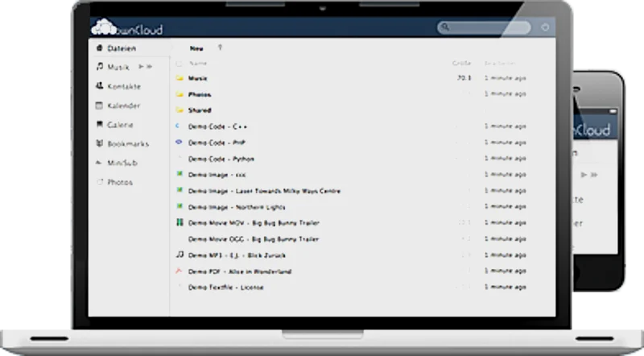Screen dimensions: 644x356
Task: Click the Kontakte people icon
Action: pyautogui.click(x=99, y=86)
